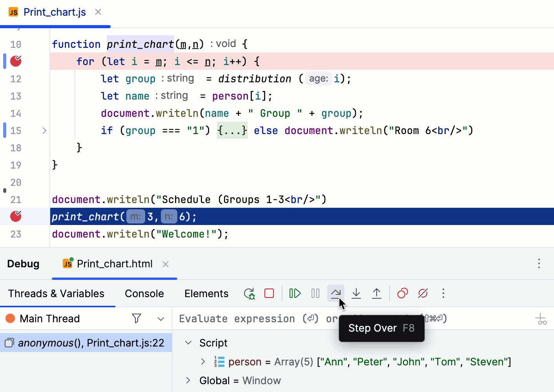Screen dimensions: 554x392
Task: Step out of the current frame
Action: [376, 293]
